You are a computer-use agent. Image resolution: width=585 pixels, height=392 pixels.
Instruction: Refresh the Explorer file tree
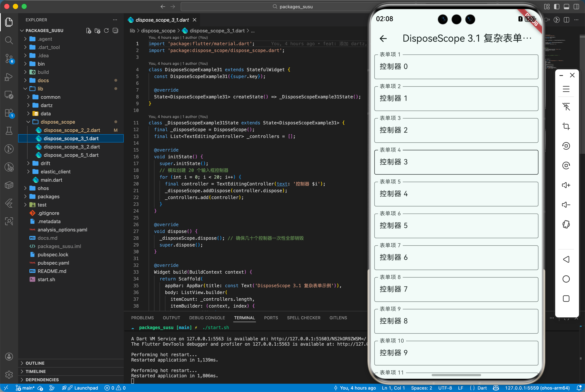(x=106, y=31)
